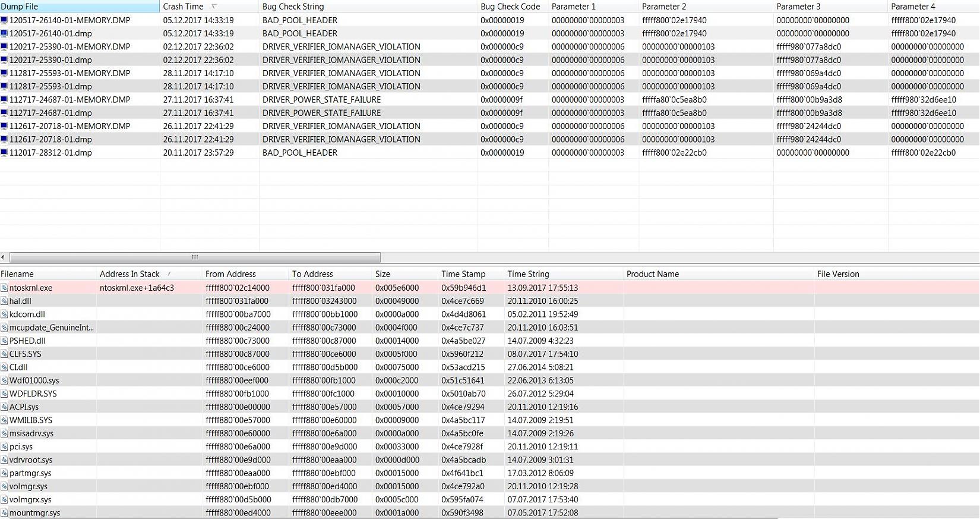Click the icon next to 112017-28312-01.dmp
Viewport: 980px width, 519px height.
tap(4, 153)
